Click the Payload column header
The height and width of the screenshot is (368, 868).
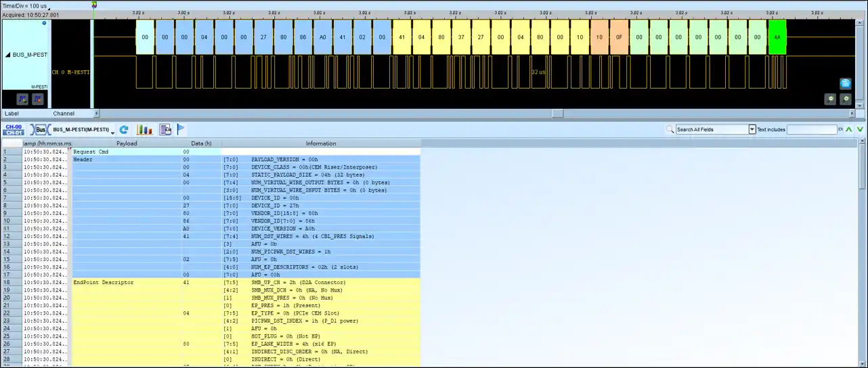pos(126,143)
